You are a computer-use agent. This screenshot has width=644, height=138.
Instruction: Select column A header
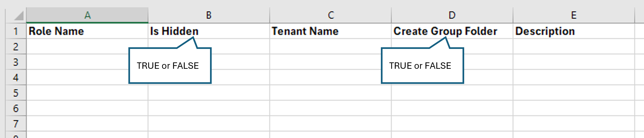click(87, 15)
